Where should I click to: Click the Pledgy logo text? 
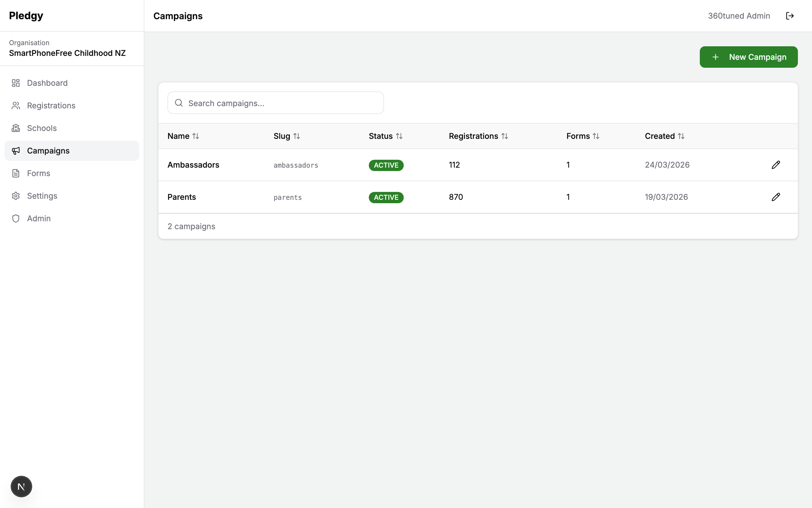point(26,16)
